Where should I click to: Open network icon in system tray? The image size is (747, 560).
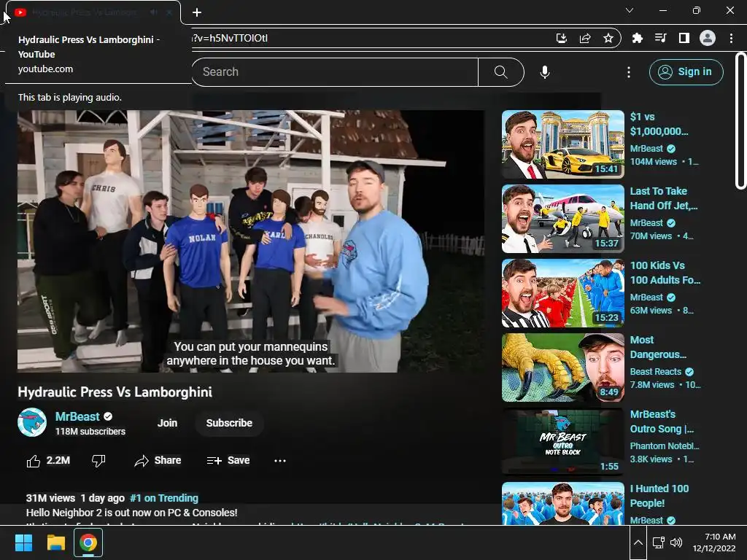tap(659, 542)
